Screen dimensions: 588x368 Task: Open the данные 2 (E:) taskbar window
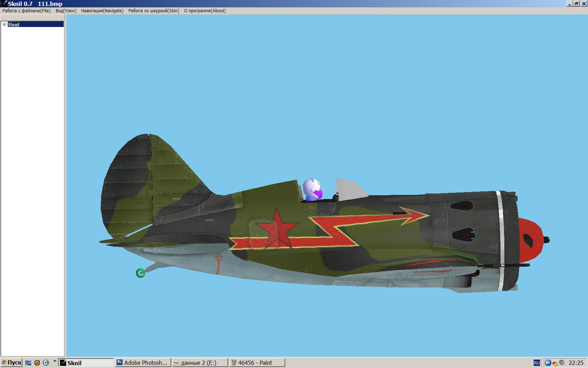click(200, 363)
